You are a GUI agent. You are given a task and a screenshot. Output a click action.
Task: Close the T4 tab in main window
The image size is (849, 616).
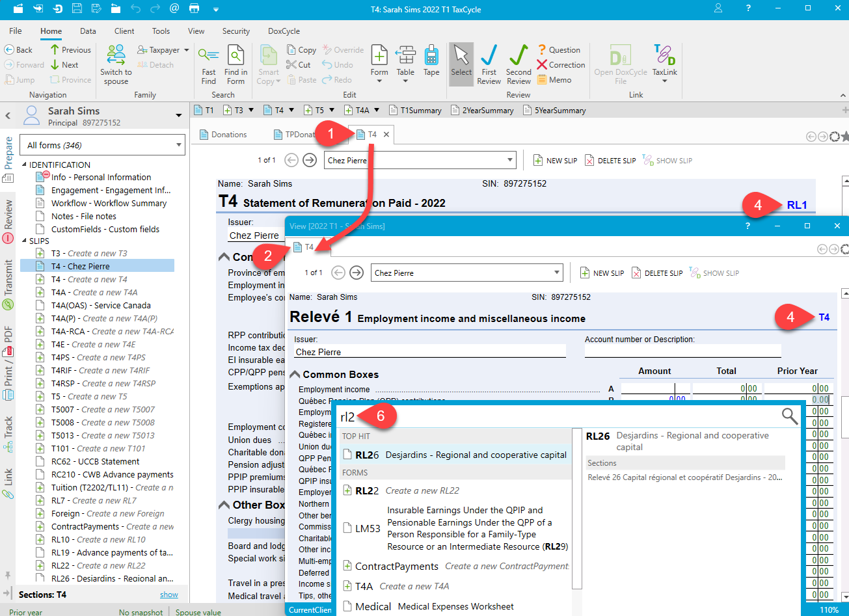(x=386, y=135)
